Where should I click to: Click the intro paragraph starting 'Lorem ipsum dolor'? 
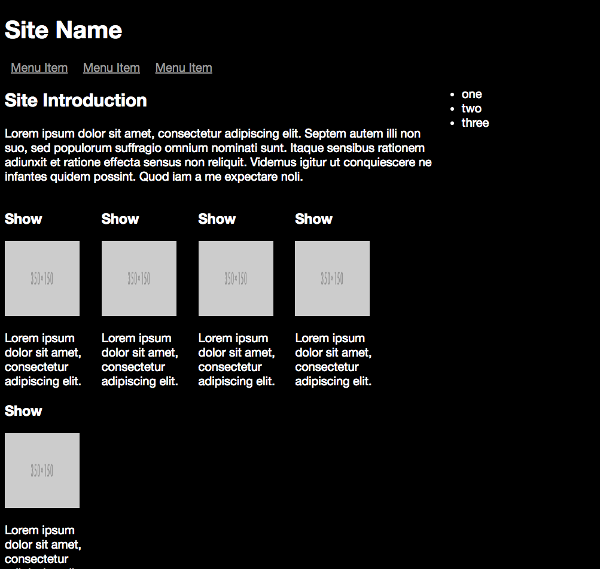218,155
